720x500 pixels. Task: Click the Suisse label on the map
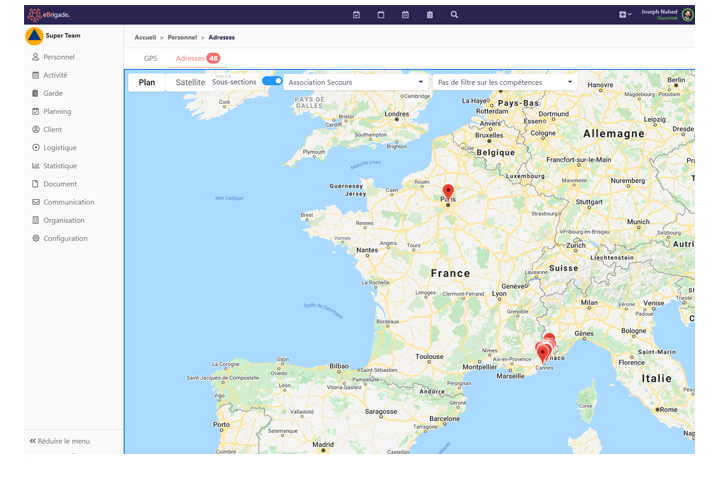click(x=563, y=268)
